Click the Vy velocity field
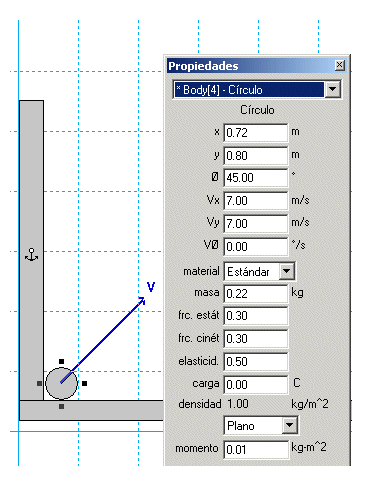Screen dimensions: 382x486 [255, 223]
